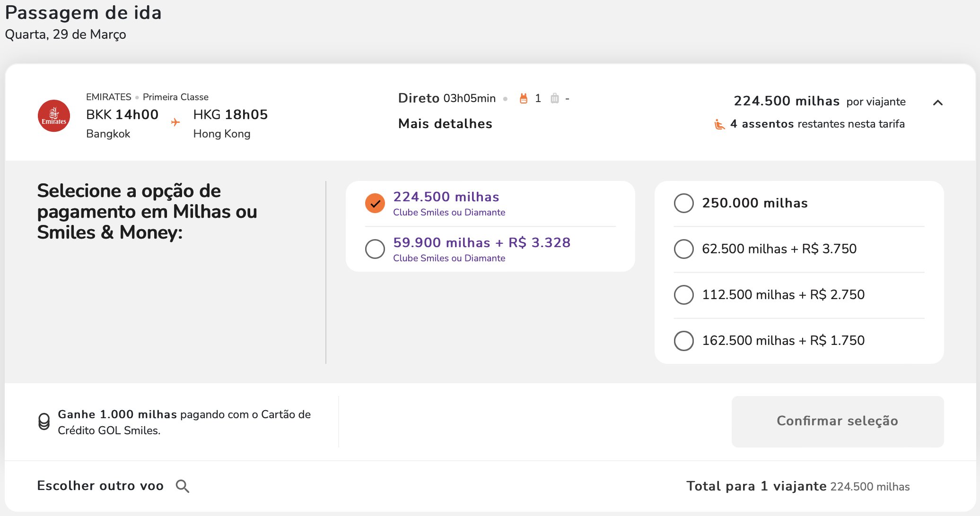Click BKK 14h00 departure time

(122, 114)
